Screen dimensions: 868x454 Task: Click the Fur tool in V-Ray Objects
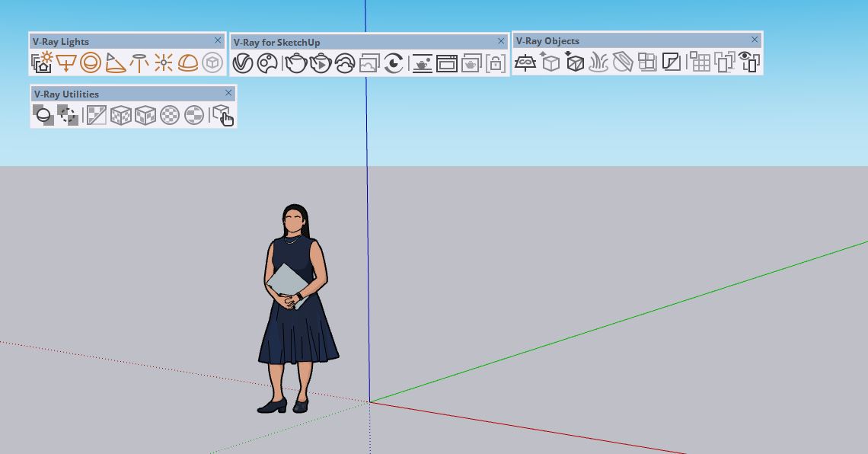tap(598, 62)
